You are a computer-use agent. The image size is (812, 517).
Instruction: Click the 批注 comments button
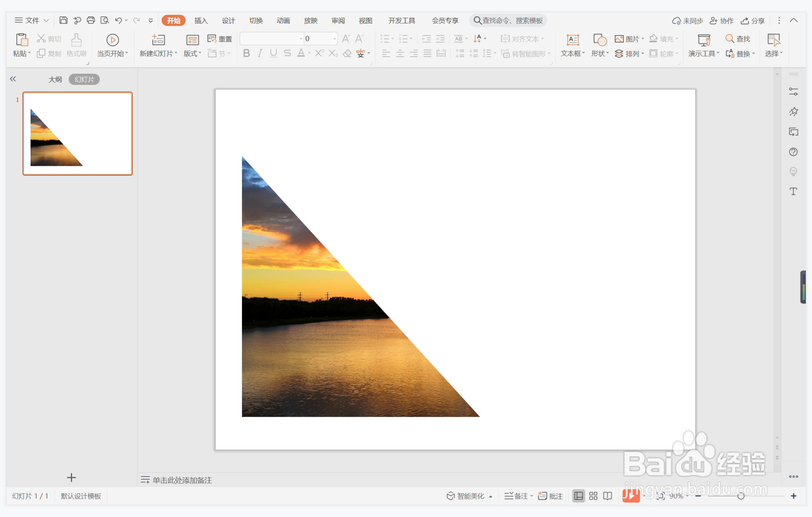click(550, 496)
